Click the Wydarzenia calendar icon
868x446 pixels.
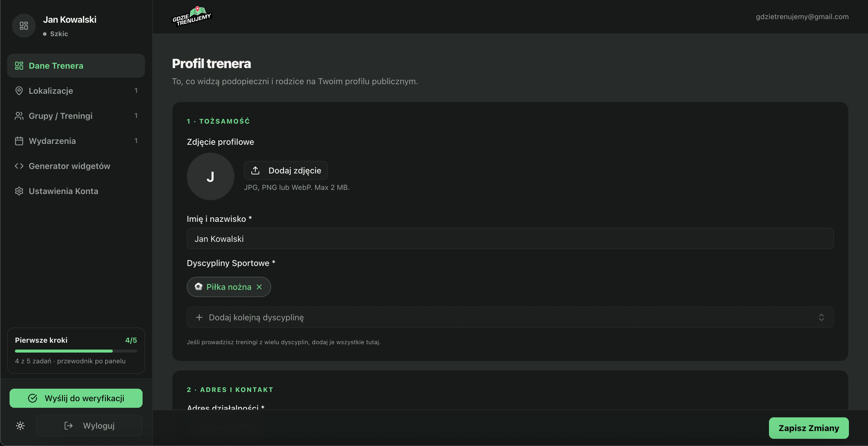click(19, 141)
